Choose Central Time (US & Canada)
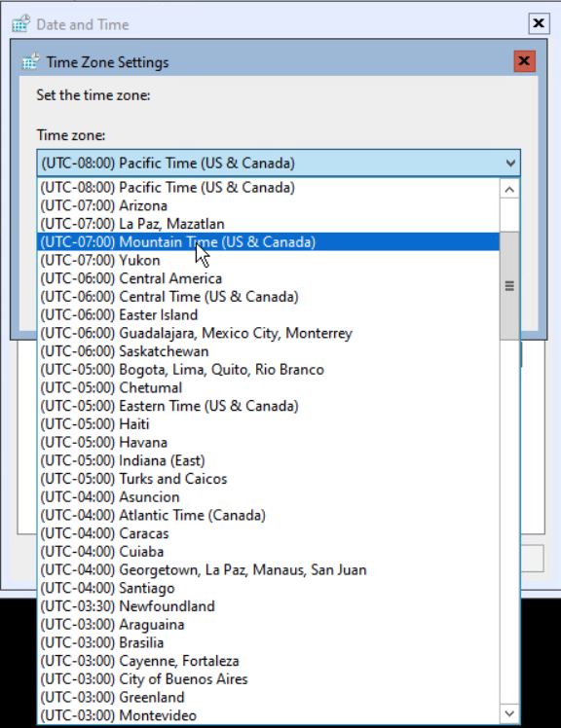The image size is (561, 728). (x=268, y=297)
